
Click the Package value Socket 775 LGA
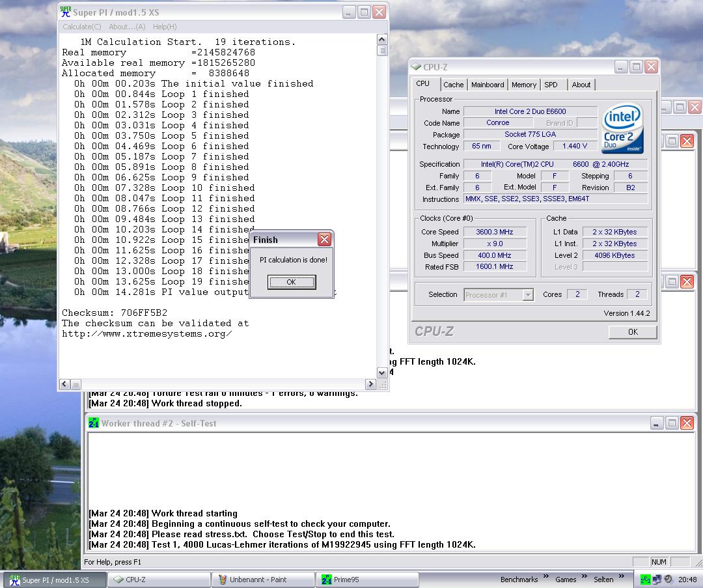pyautogui.click(x=530, y=134)
